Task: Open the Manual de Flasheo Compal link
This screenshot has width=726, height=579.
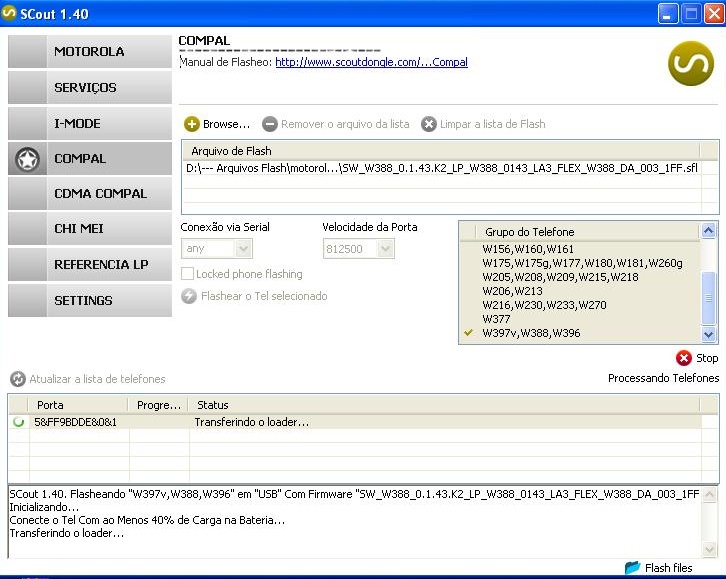Action: pos(371,62)
